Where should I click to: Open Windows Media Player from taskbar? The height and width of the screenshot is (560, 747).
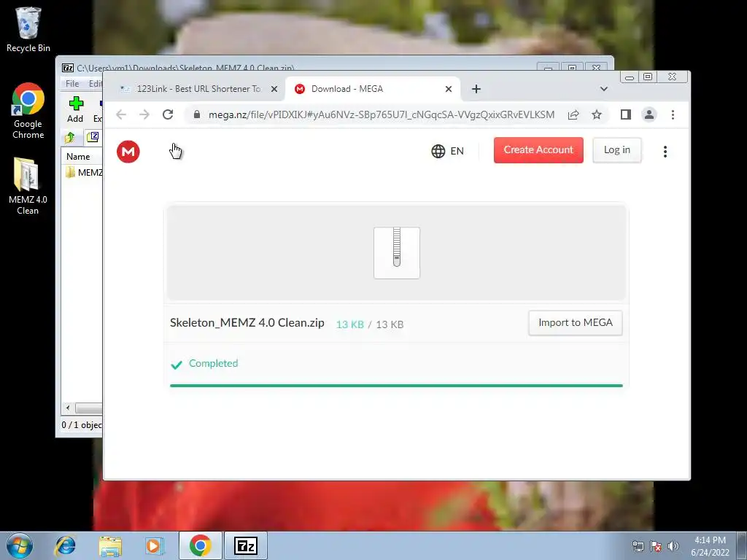[x=155, y=545]
